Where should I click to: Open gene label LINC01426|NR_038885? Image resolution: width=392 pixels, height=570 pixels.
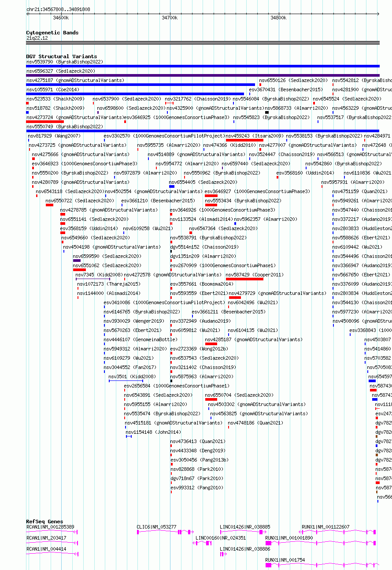coord(245,527)
